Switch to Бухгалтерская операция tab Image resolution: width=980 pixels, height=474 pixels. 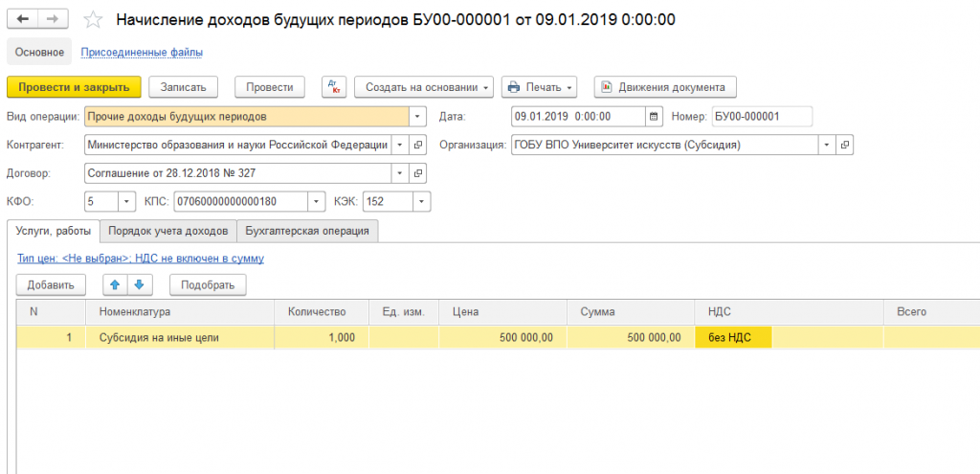(307, 231)
